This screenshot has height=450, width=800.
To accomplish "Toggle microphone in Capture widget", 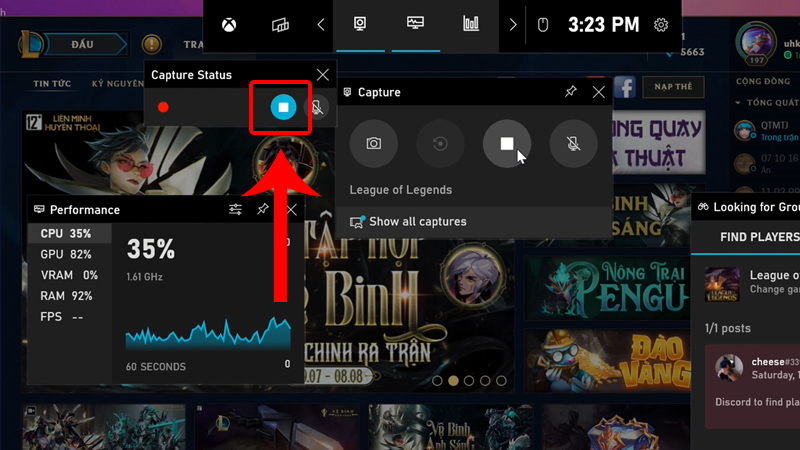I will click(573, 144).
